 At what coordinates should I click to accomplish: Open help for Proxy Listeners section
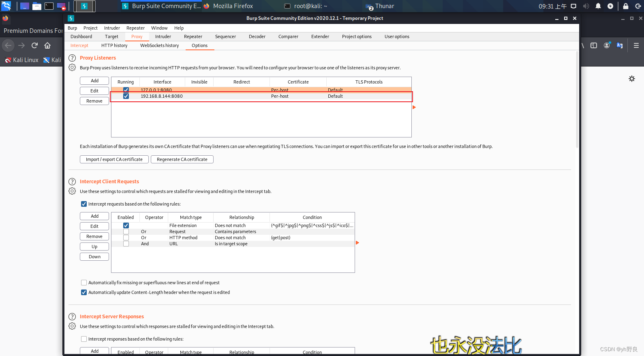tap(72, 58)
